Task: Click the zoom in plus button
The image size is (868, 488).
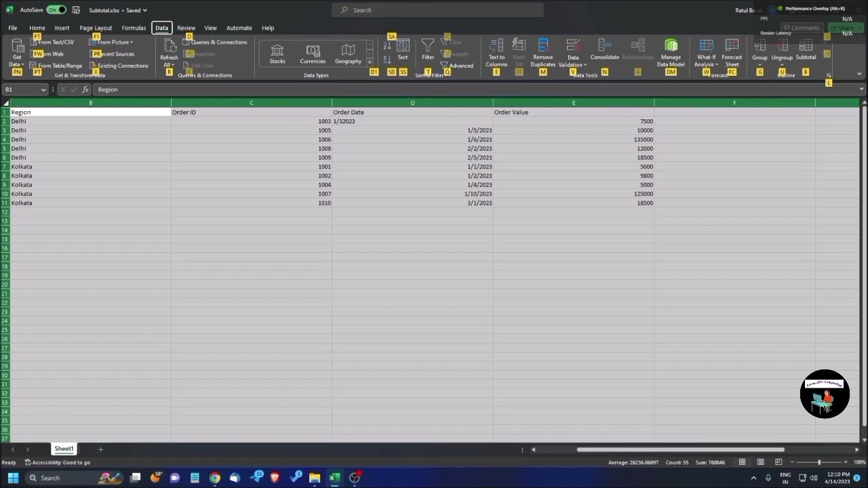Action: click(x=845, y=462)
